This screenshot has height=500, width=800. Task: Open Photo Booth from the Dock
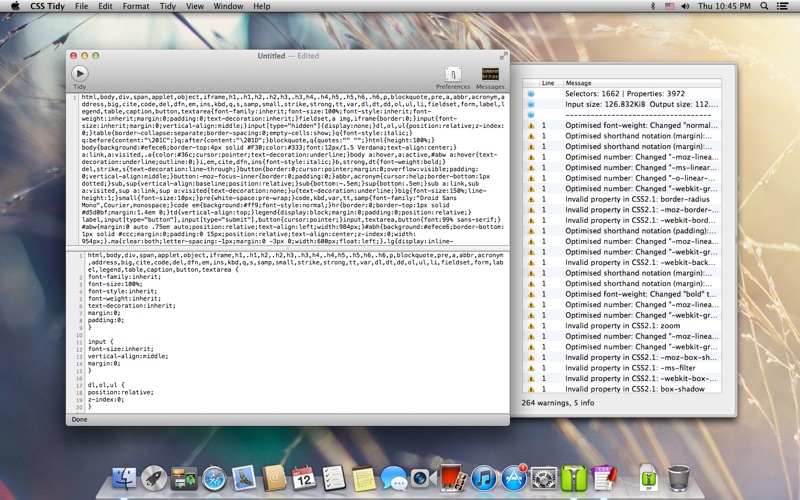click(x=454, y=479)
